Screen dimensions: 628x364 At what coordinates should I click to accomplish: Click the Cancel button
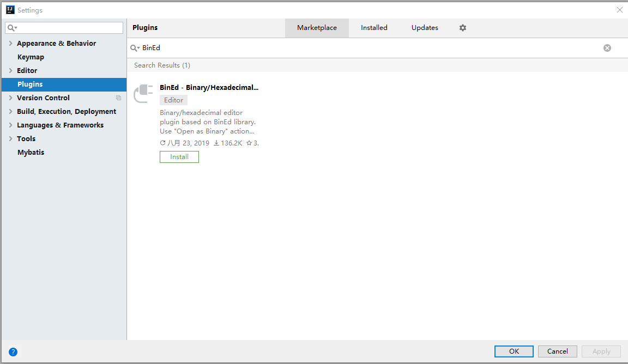point(558,351)
